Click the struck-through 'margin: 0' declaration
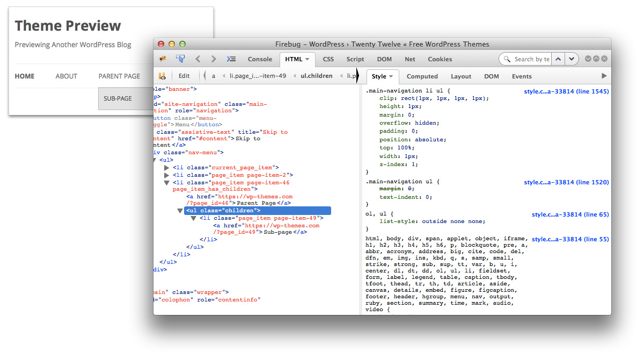The image size is (644, 352). (x=397, y=189)
